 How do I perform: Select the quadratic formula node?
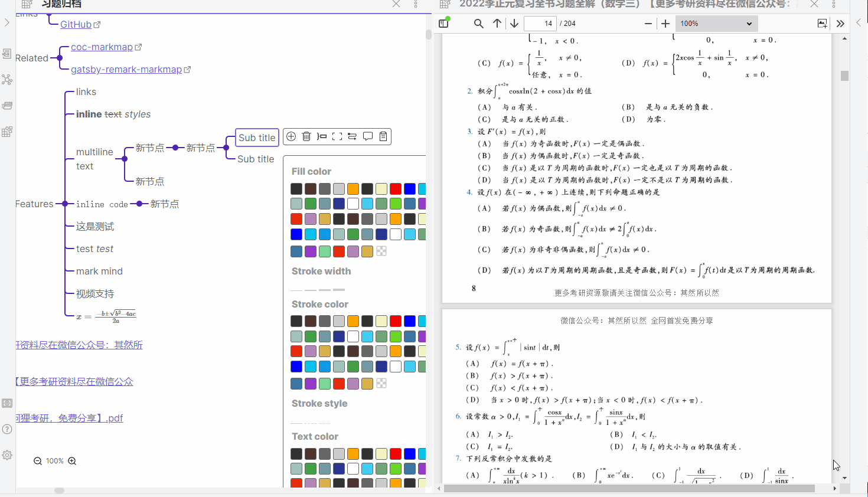106,316
